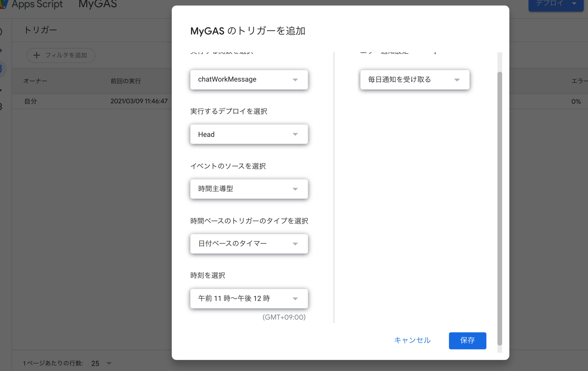Open the rows-per-page 25 dropdown
The height and width of the screenshot is (371, 588).
tap(101, 363)
